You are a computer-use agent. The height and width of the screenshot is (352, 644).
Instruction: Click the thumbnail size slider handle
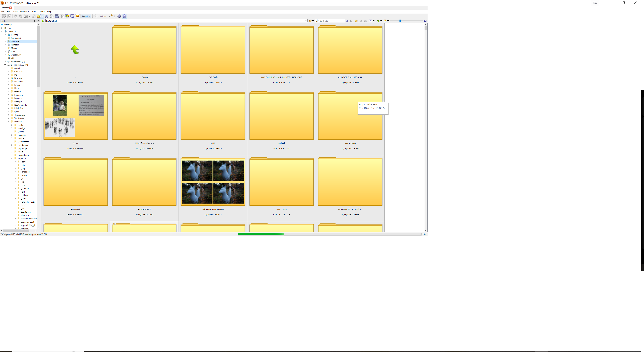[400, 21]
